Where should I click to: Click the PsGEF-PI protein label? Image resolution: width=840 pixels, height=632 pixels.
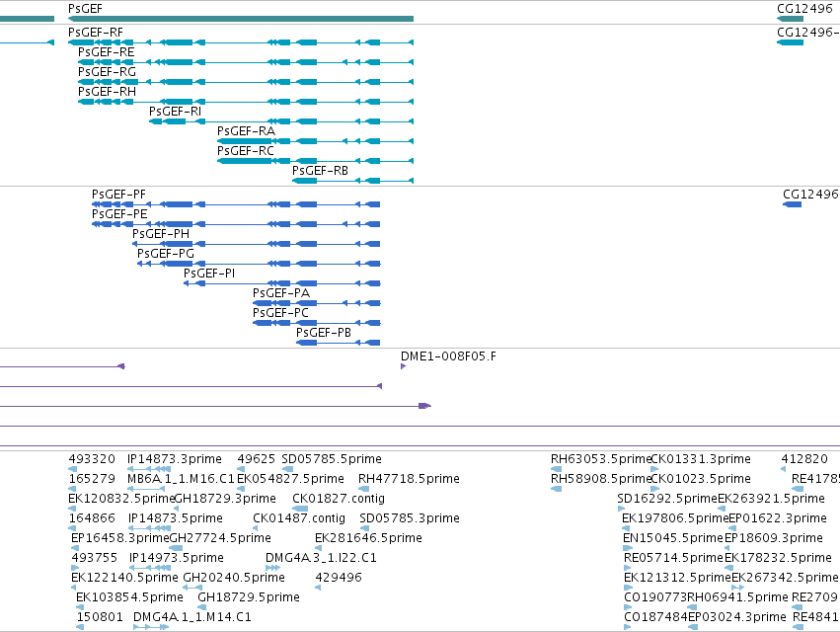click(209, 274)
